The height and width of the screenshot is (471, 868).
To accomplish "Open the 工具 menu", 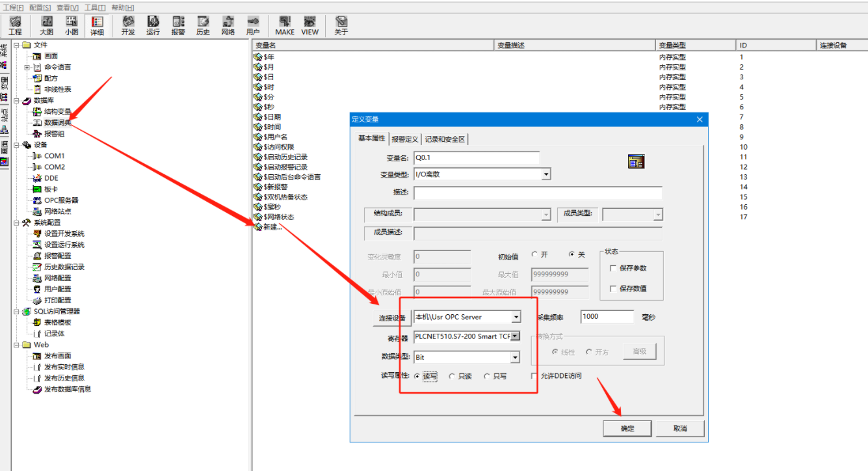I will point(95,7).
